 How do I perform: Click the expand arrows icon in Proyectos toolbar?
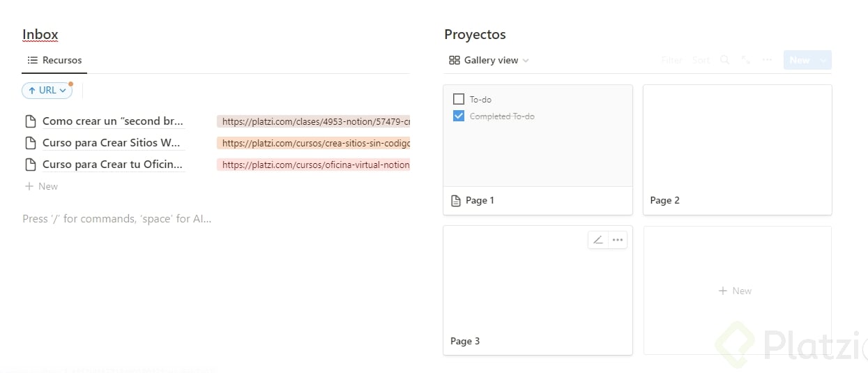746,60
